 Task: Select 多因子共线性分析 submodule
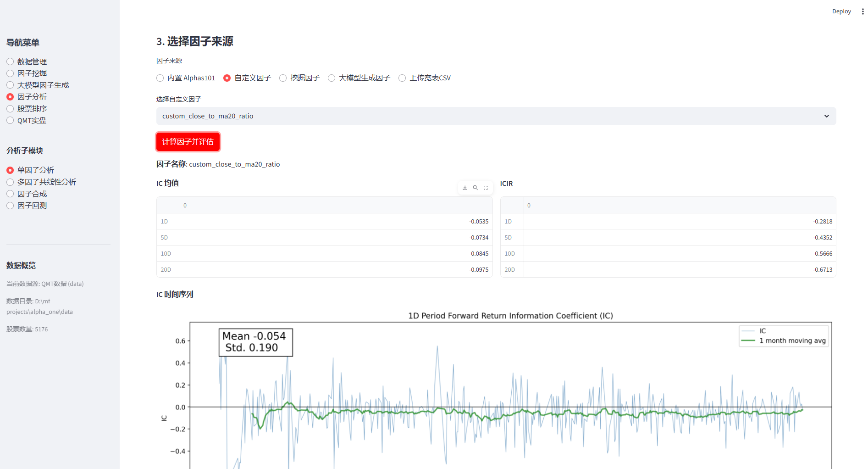click(10, 182)
